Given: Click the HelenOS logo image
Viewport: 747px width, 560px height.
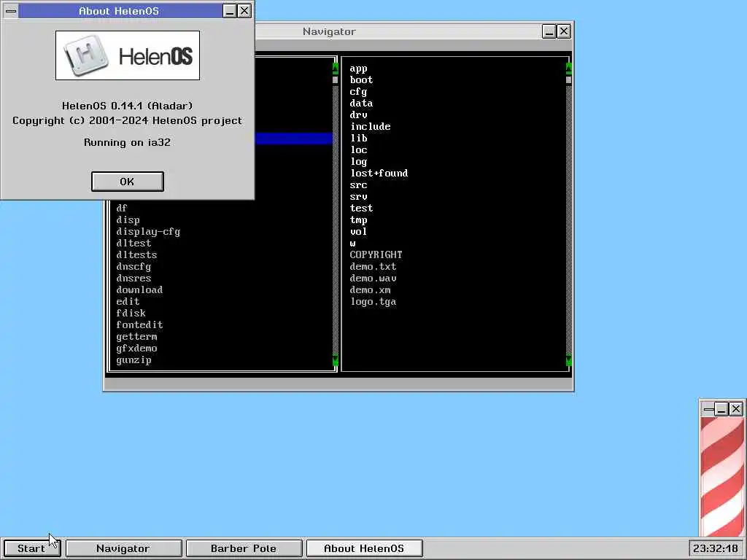Looking at the screenshot, I should [x=127, y=55].
